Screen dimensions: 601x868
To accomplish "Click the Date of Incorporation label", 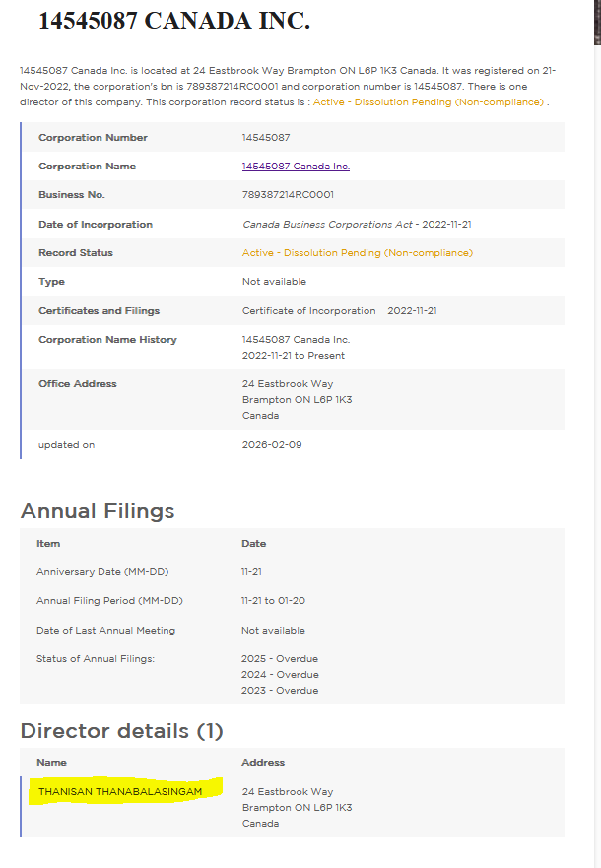I will tap(96, 225).
